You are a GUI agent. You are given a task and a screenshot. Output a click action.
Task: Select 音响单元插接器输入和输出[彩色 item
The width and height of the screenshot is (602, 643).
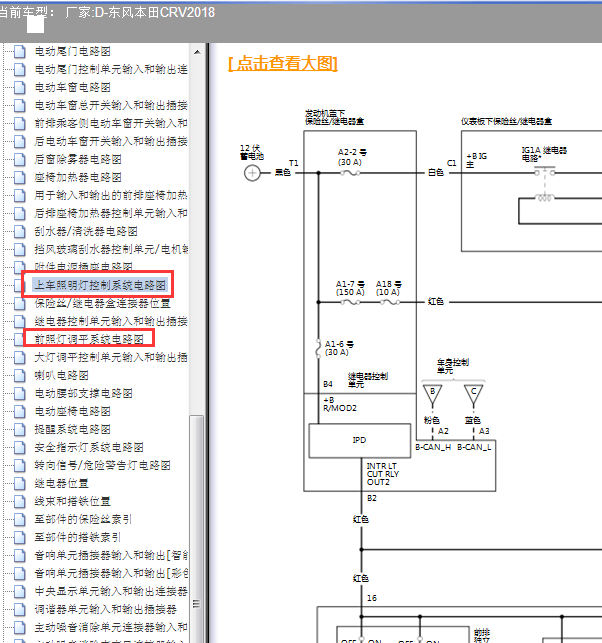click(x=111, y=573)
